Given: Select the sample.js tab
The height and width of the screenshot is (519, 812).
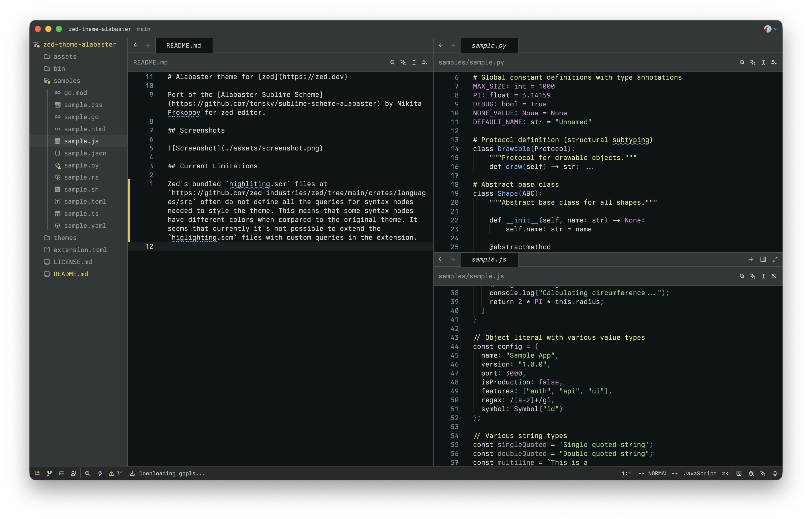Looking at the screenshot, I should click(489, 259).
